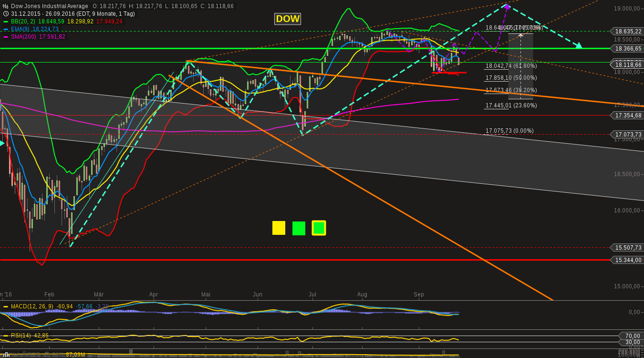Click the 18.366,65 price tag on the axis
Viewport: 644px width, 358px height.
627,49
